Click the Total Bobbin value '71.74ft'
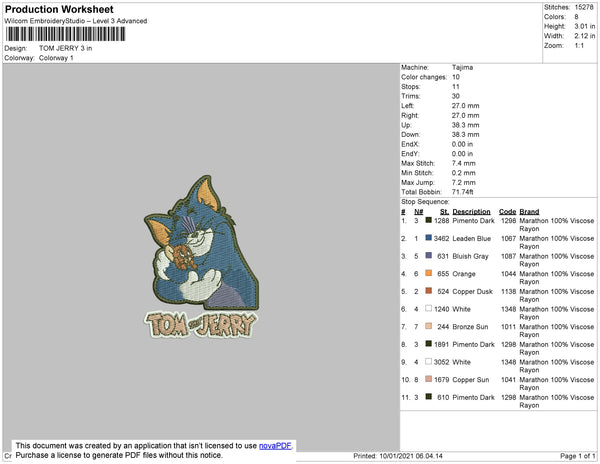 [x=463, y=192]
